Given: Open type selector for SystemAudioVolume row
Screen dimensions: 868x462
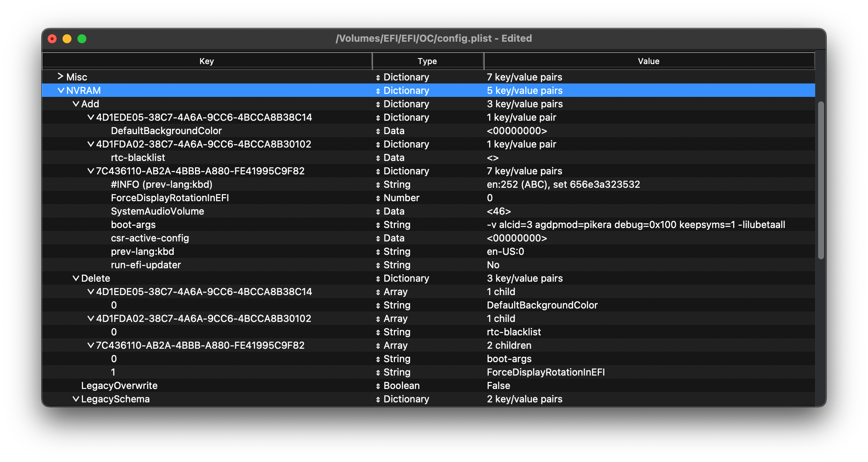Looking at the screenshot, I should point(378,212).
